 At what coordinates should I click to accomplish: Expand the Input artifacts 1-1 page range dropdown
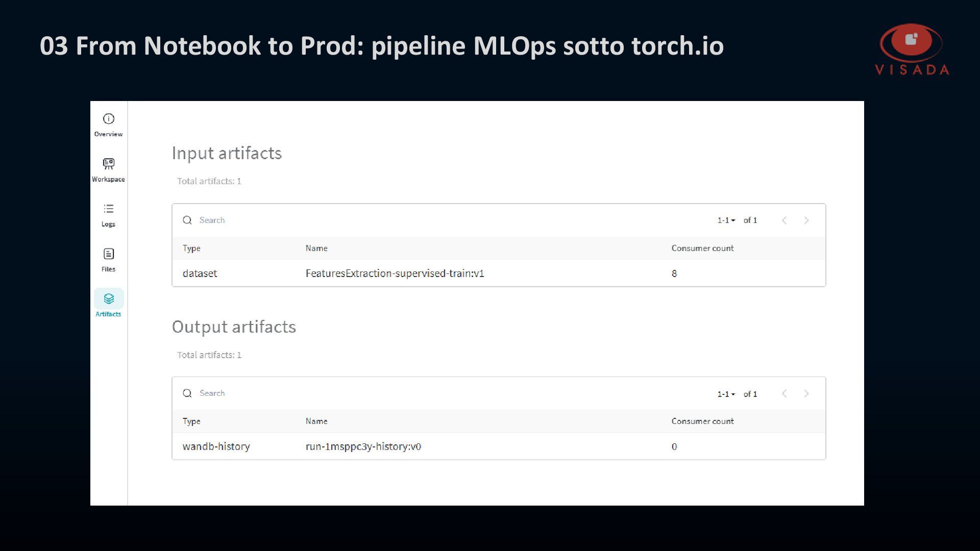[x=726, y=220]
